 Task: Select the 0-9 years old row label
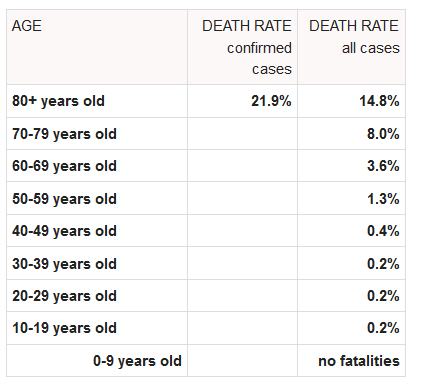click(137, 361)
